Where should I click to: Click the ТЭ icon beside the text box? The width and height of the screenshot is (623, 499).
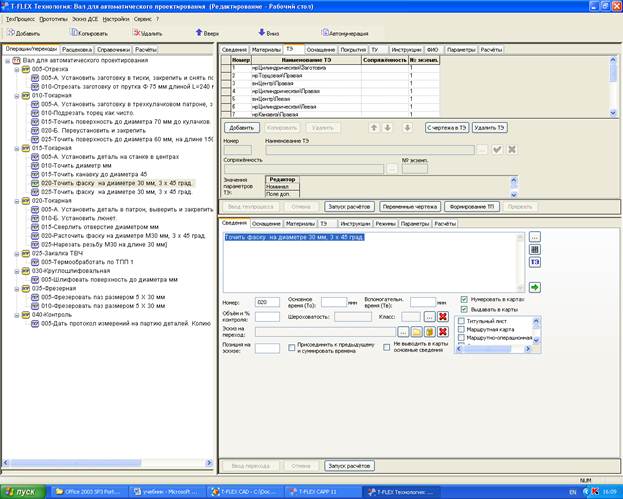(535, 262)
